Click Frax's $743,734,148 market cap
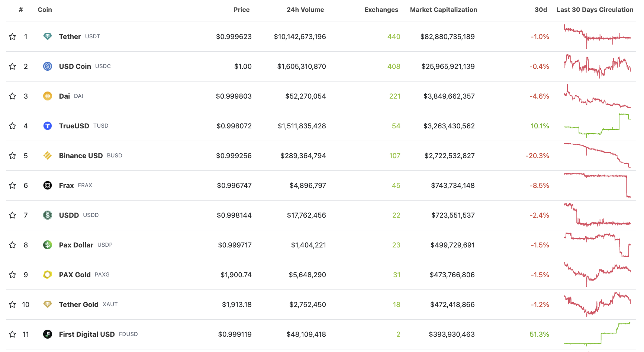 pyautogui.click(x=453, y=185)
